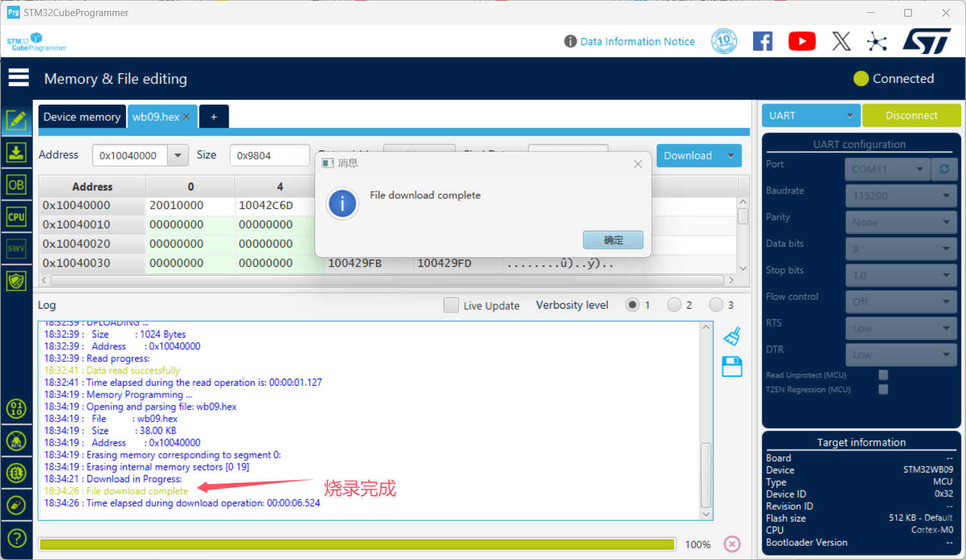Click the ST logo in header

click(x=927, y=42)
